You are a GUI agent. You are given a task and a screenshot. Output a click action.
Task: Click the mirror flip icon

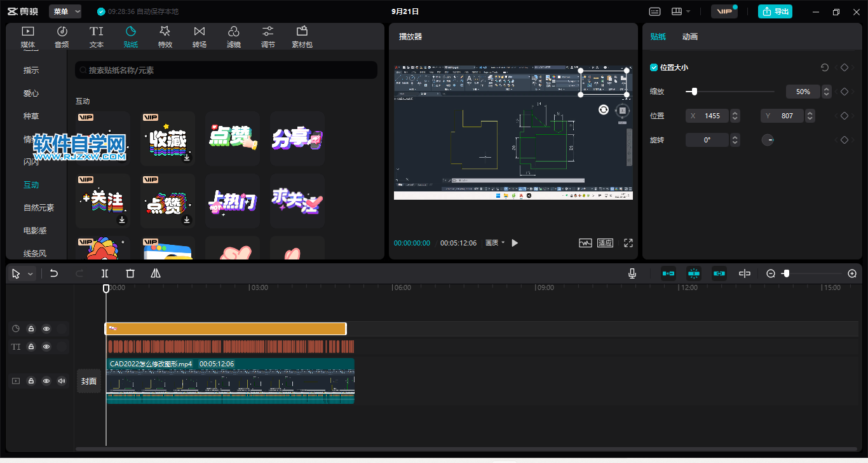click(156, 273)
